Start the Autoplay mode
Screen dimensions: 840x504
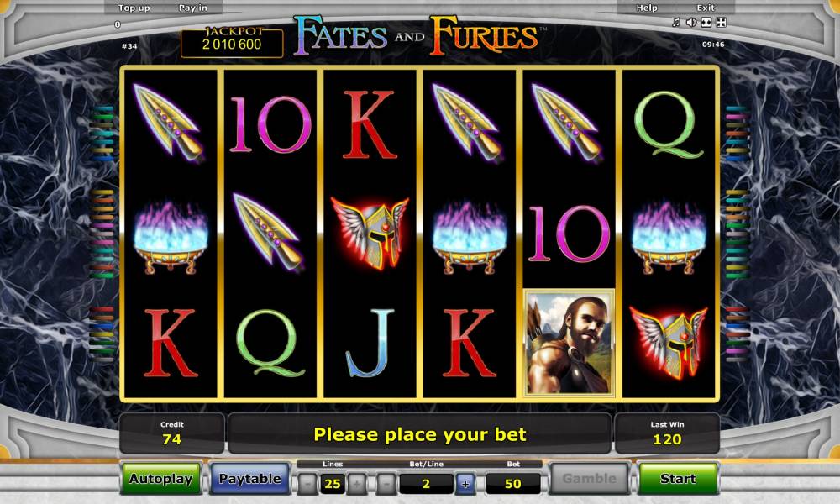tap(160, 478)
